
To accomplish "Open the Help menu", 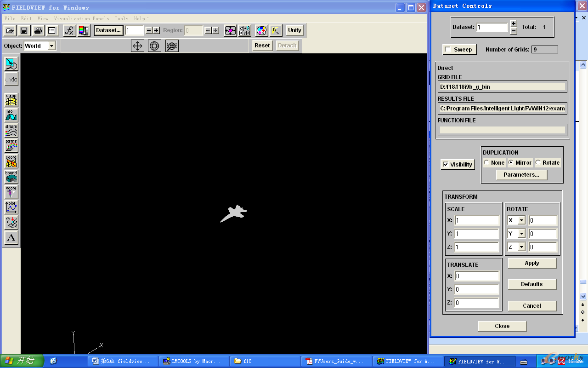I will 139,18.
